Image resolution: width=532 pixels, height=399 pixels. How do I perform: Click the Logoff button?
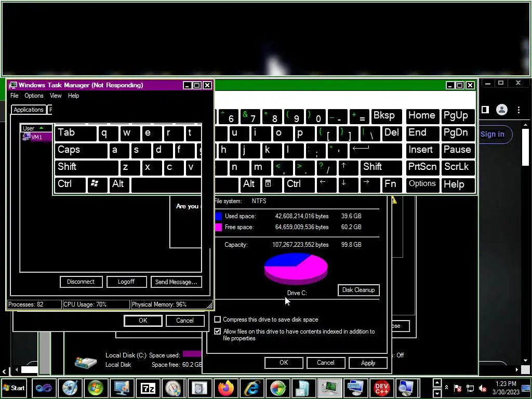pos(127,282)
